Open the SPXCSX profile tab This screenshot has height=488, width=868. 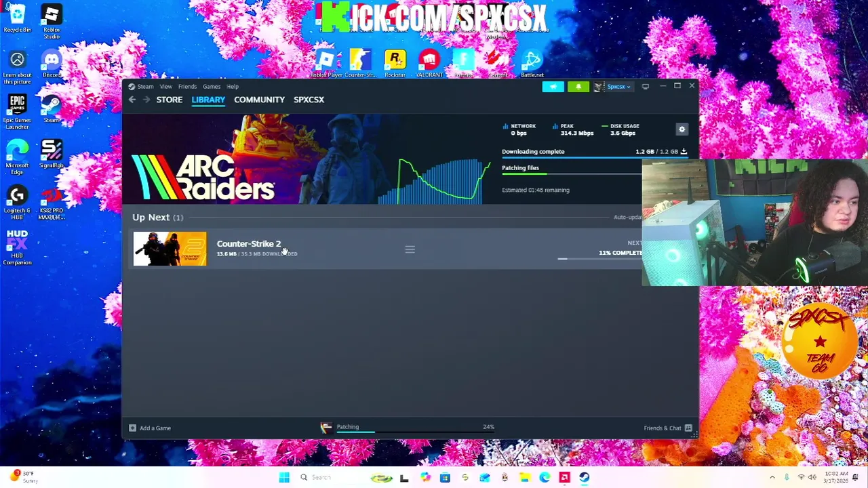click(309, 100)
